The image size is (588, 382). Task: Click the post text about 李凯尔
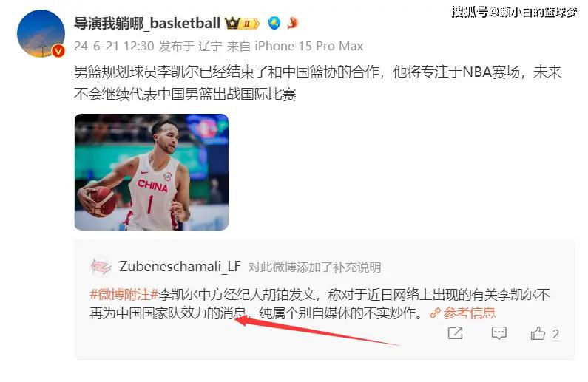(x=317, y=83)
